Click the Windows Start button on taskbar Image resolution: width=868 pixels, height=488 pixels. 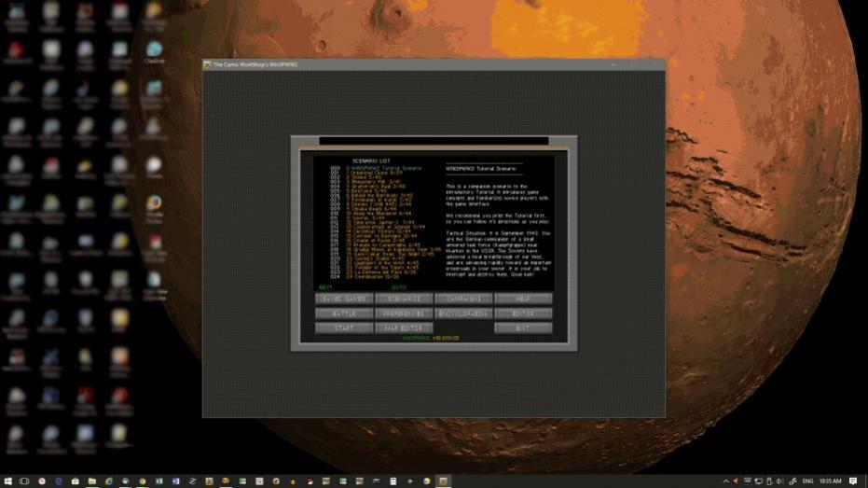(7, 481)
